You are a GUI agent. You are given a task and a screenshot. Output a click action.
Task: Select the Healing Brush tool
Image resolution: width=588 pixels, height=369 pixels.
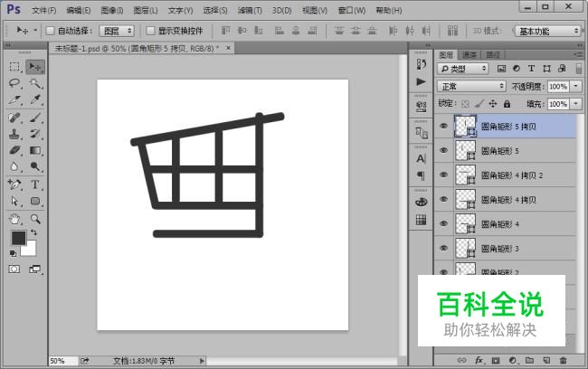[14, 118]
